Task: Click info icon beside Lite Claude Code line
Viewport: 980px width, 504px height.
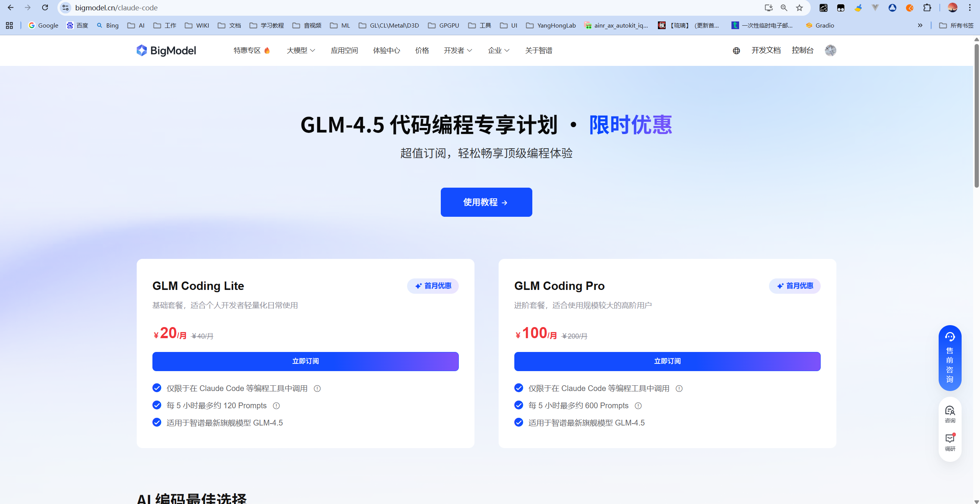Action: pos(317,388)
